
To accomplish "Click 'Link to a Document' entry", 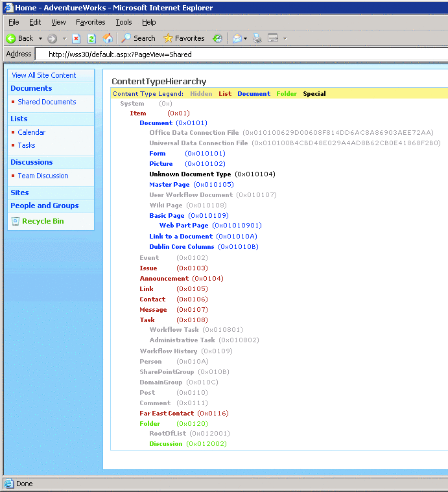I will [181, 236].
